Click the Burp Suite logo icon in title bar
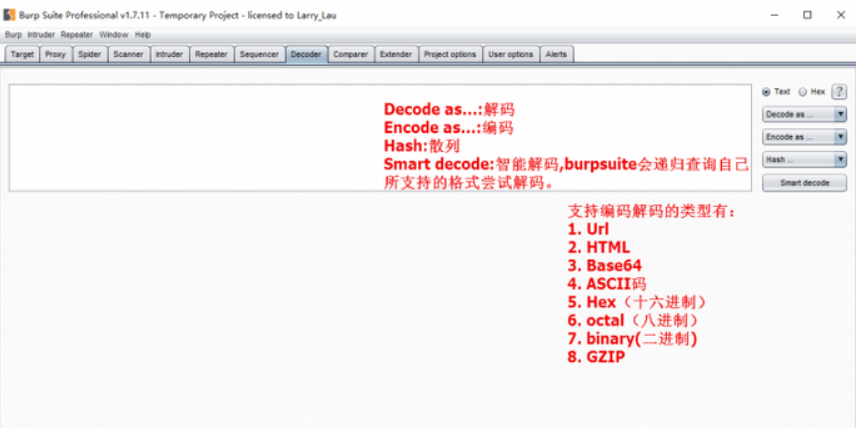The image size is (856, 428). (10, 15)
